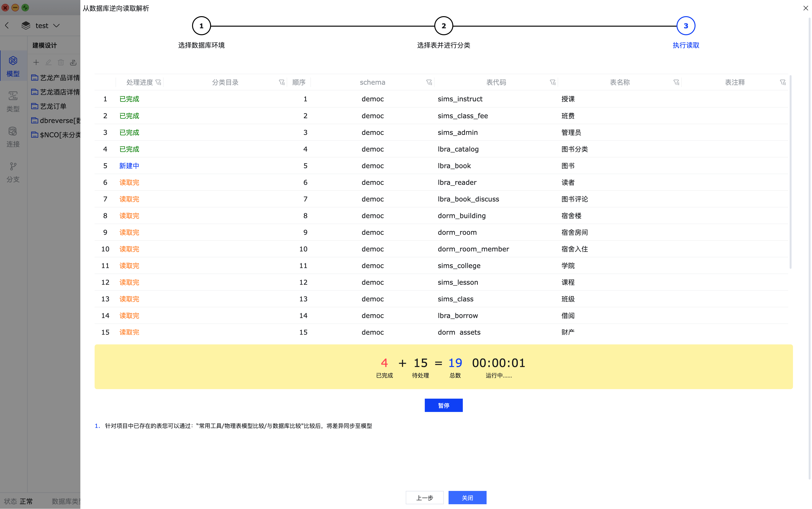
Task: Open the 连接 sidebar section
Action: 13,137
